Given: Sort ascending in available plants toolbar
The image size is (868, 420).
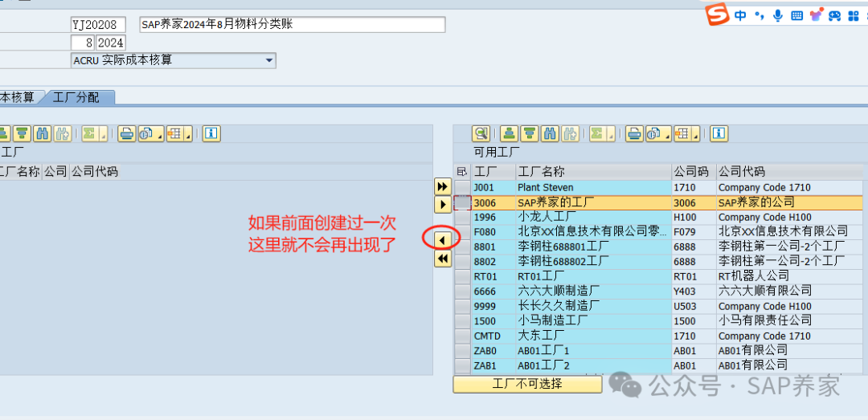Looking at the screenshot, I should coord(510,133).
